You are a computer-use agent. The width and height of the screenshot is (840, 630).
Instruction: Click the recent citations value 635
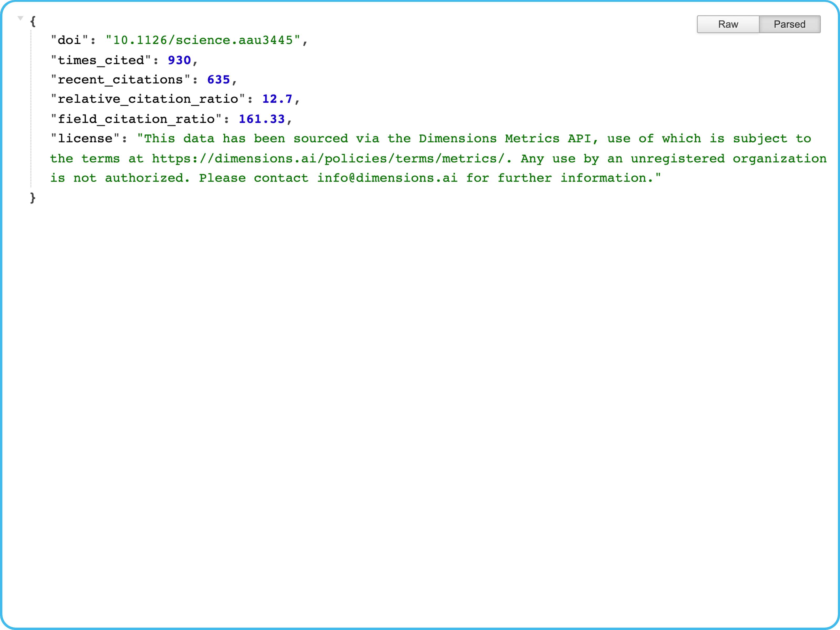218,80
